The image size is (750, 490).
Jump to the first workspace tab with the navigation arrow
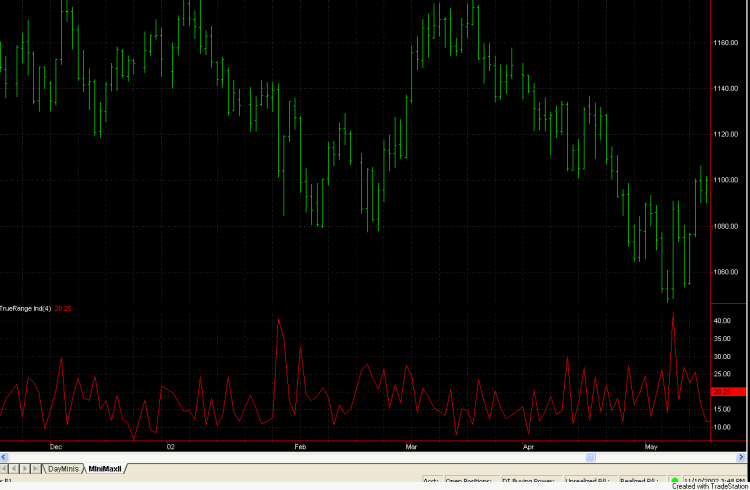tap(4, 469)
